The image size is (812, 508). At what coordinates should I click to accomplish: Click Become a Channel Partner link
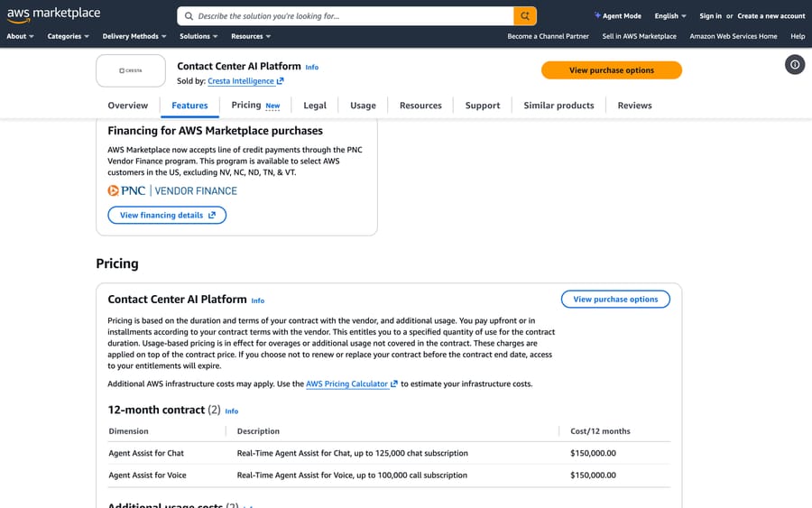pos(548,36)
